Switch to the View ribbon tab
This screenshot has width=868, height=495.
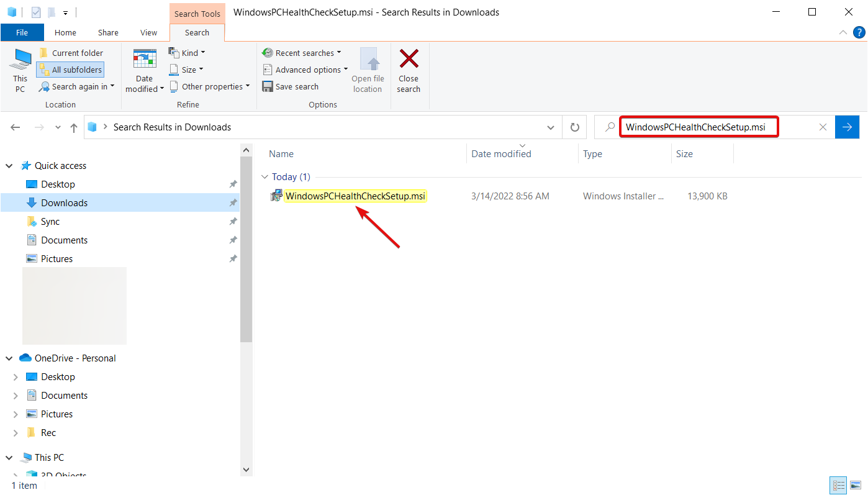[x=148, y=32]
